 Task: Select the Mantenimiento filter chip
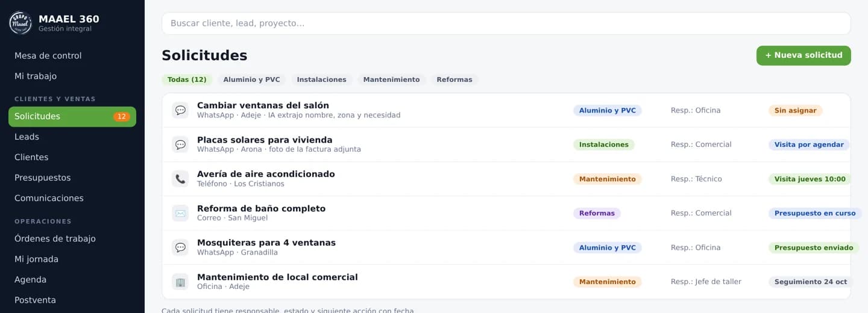click(391, 79)
